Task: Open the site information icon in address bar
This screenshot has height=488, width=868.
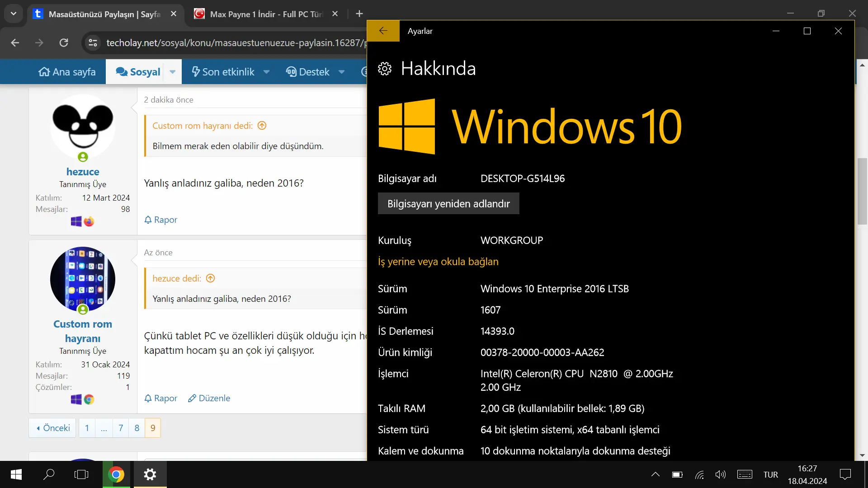Action: [93, 43]
